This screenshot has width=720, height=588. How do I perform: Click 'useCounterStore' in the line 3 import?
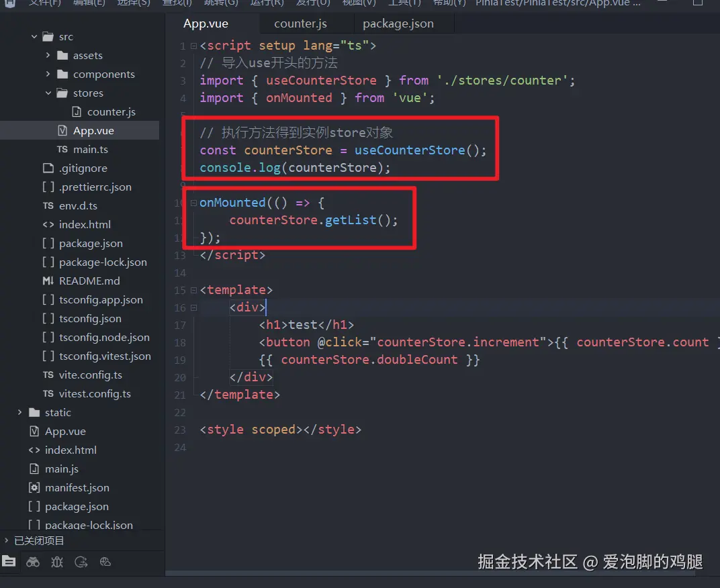click(x=322, y=81)
